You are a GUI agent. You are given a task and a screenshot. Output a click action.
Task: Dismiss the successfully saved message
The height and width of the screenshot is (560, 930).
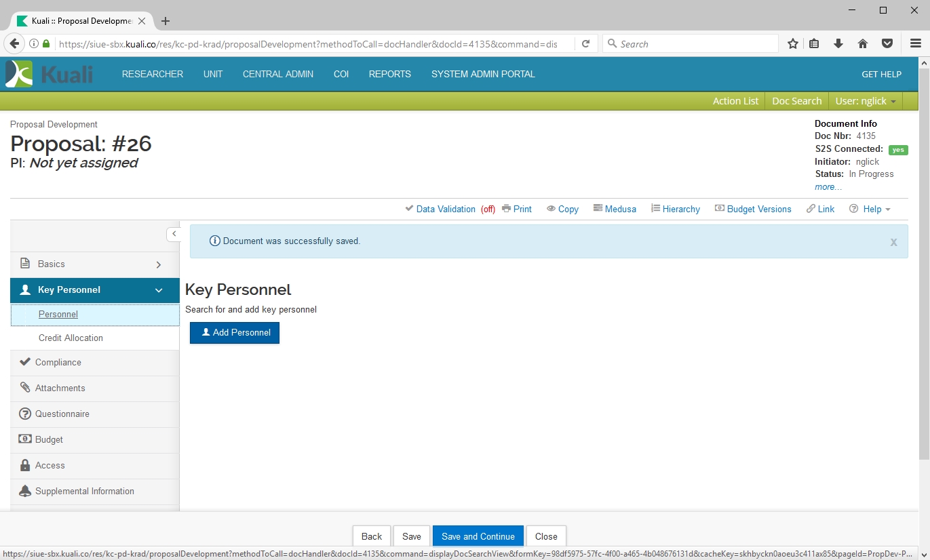(x=893, y=242)
